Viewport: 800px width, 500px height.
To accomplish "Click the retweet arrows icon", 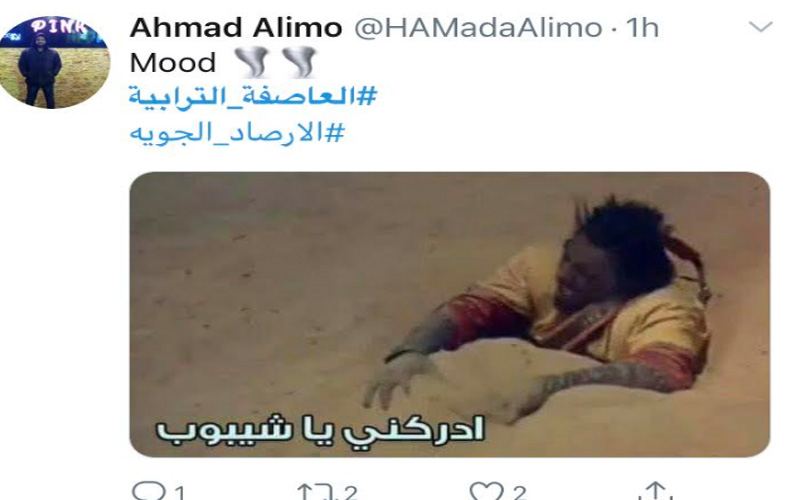I will 318,491.
